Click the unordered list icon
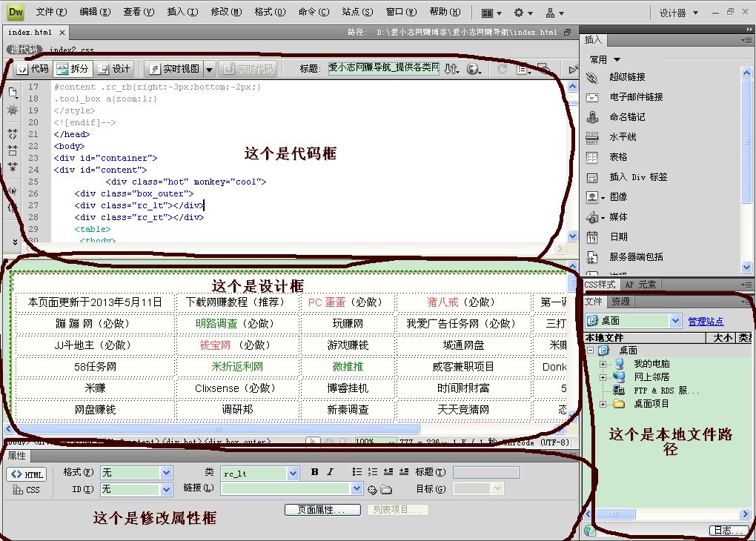This screenshot has height=541, width=756. (x=357, y=472)
